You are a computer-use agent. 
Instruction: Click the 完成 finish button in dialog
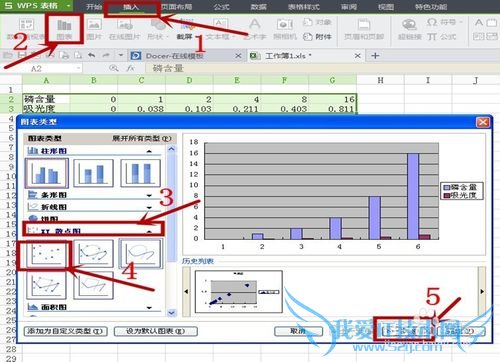461,331
